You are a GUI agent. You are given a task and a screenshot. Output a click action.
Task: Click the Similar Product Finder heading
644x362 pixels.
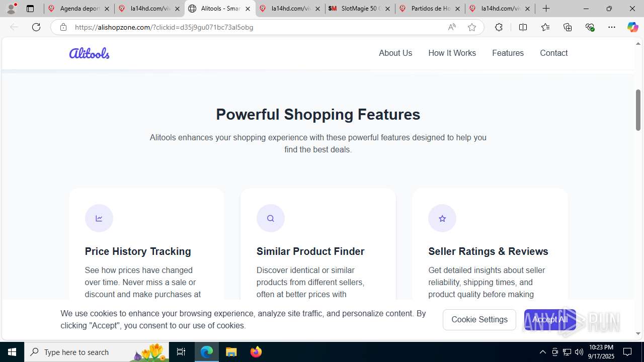(x=310, y=251)
